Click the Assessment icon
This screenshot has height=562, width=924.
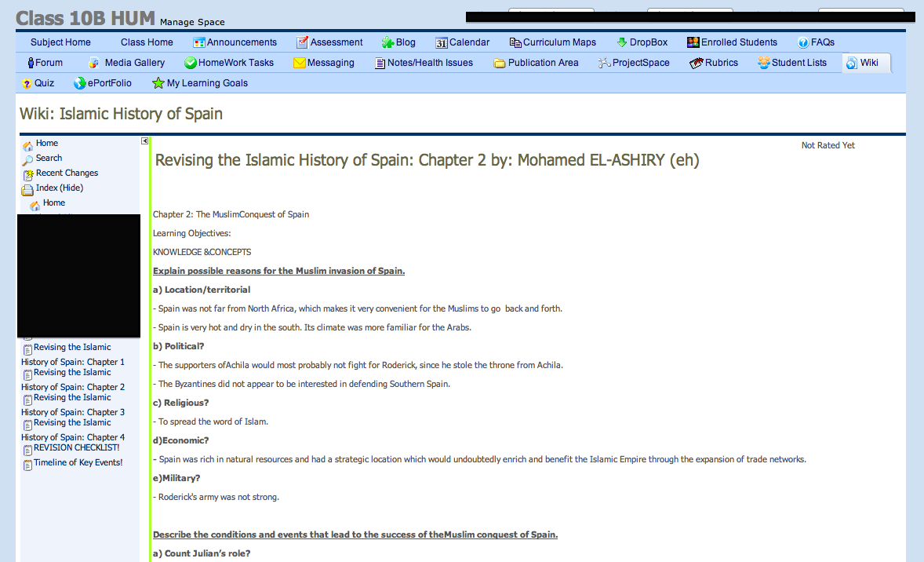302,42
